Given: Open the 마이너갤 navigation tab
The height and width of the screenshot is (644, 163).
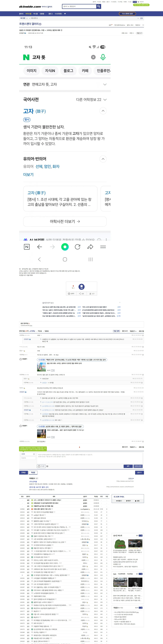Looking at the screenshot, I should tap(28, 14).
